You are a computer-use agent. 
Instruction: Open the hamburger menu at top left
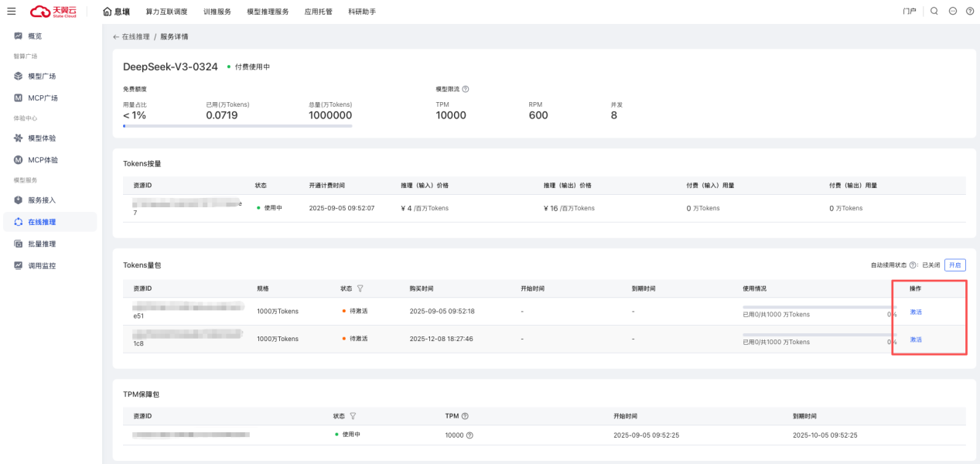(x=12, y=12)
